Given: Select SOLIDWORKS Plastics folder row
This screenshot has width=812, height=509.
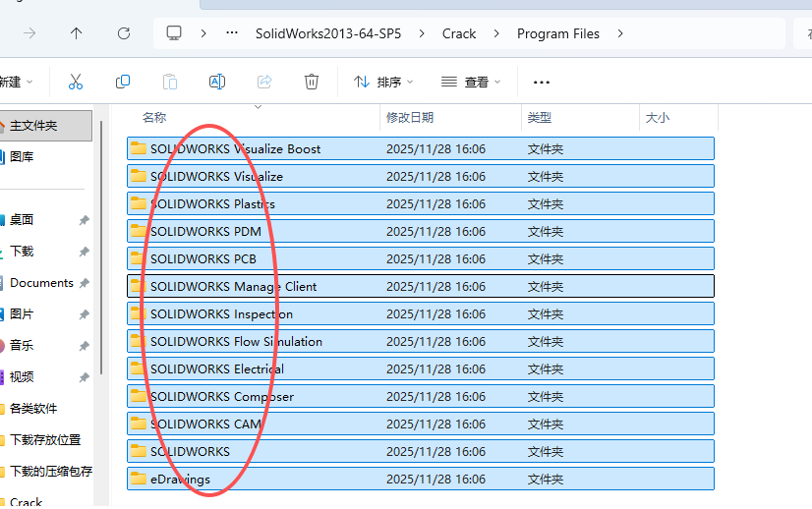Looking at the screenshot, I should [421, 203].
